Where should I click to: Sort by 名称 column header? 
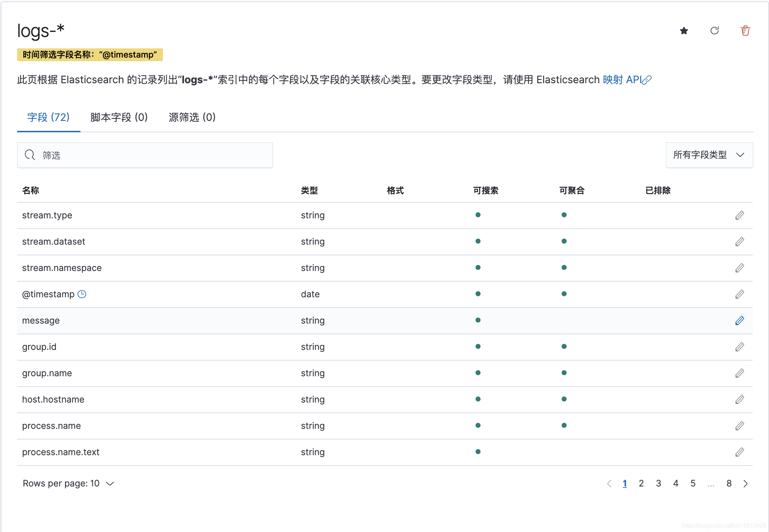pyautogui.click(x=31, y=191)
